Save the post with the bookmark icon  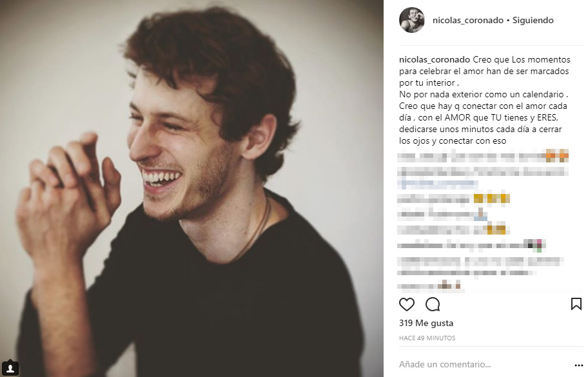(576, 304)
